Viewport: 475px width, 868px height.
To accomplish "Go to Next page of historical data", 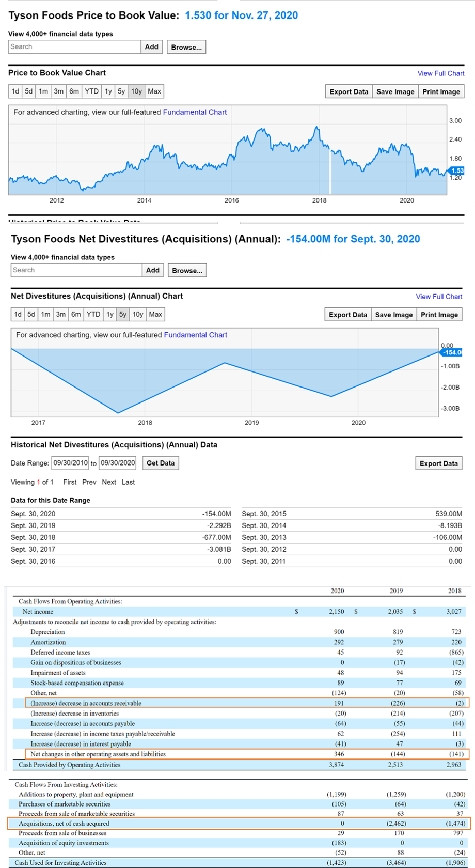I will [x=109, y=482].
